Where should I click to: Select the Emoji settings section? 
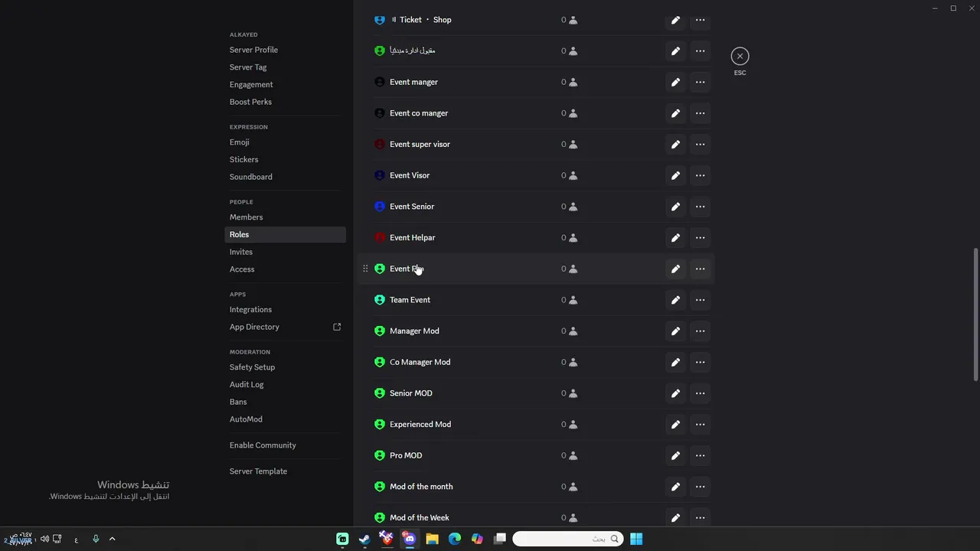click(240, 142)
